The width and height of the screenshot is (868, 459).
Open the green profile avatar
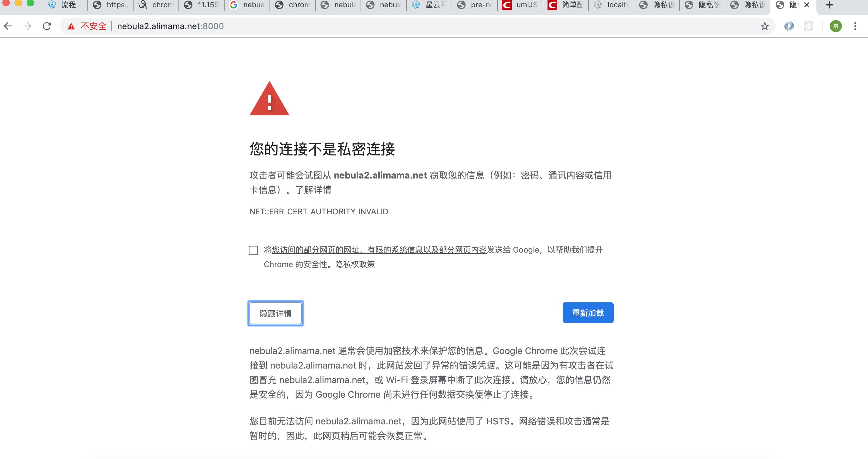pos(836,26)
